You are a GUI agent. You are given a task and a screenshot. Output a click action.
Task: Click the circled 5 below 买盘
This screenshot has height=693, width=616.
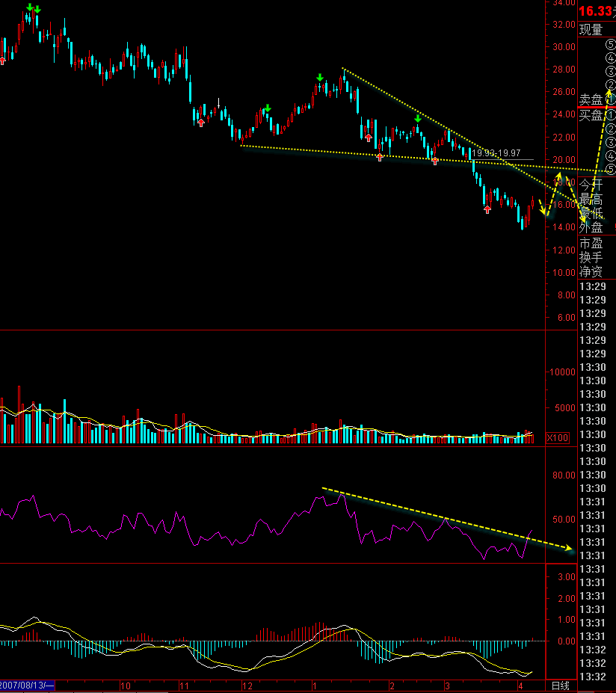coord(610,169)
